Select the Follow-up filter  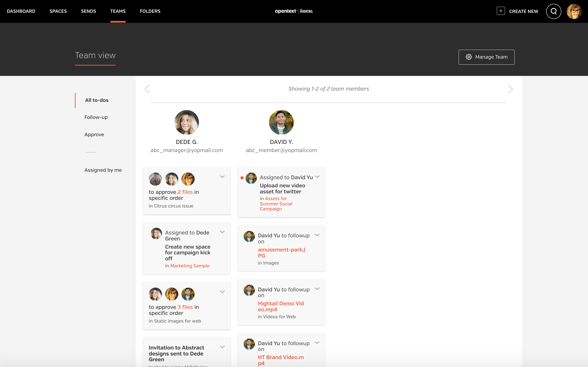96,117
